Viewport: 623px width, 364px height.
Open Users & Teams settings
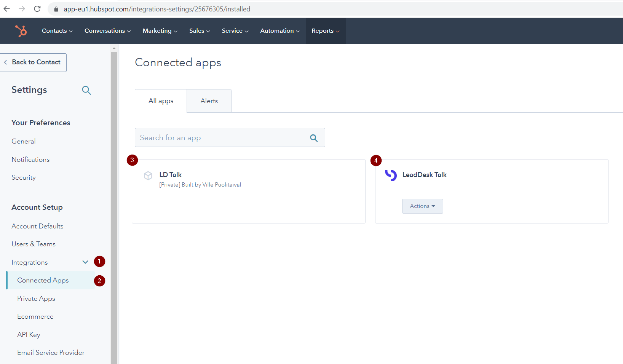[34, 244]
